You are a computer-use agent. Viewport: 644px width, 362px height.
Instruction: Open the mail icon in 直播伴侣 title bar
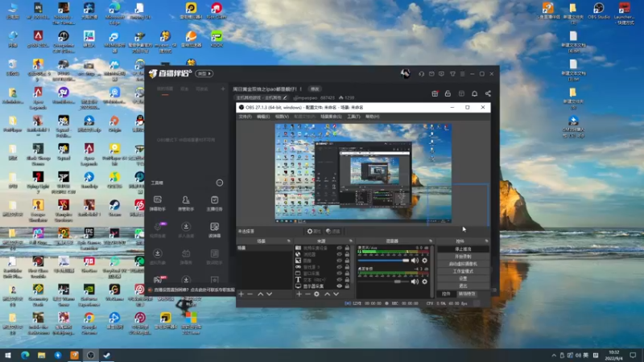(431, 74)
